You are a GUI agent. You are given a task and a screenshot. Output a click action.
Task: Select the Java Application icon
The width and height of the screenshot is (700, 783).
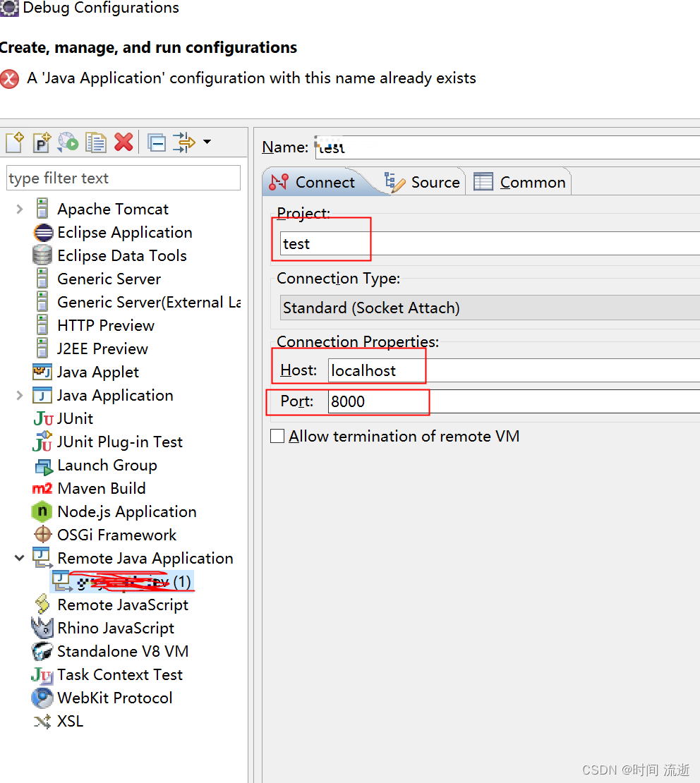[x=42, y=395]
